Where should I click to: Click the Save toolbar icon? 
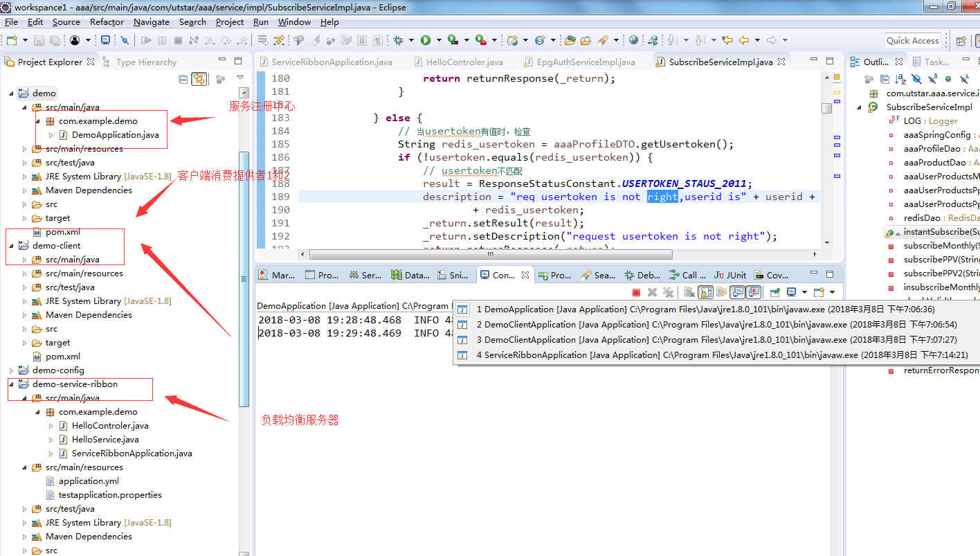click(x=39, y=40)
